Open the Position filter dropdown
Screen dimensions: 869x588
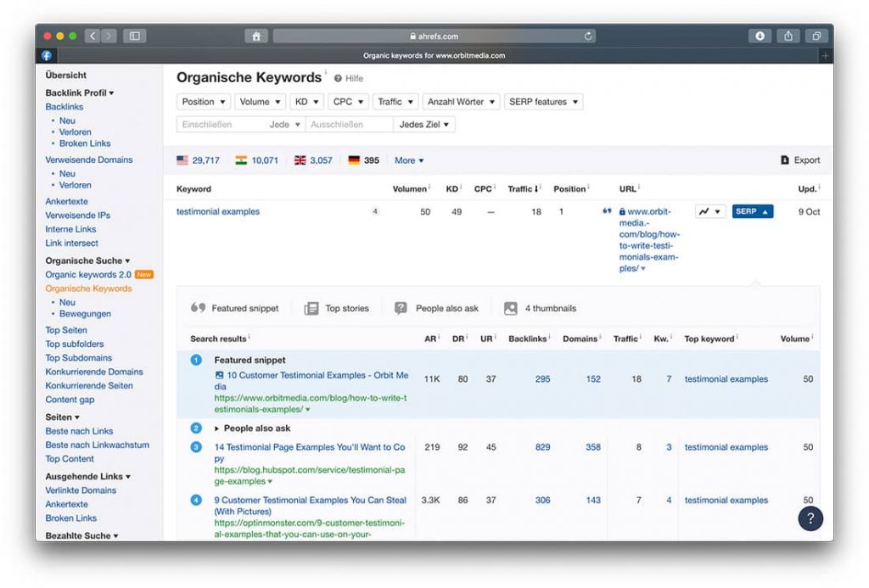click(x=204, y=102)
